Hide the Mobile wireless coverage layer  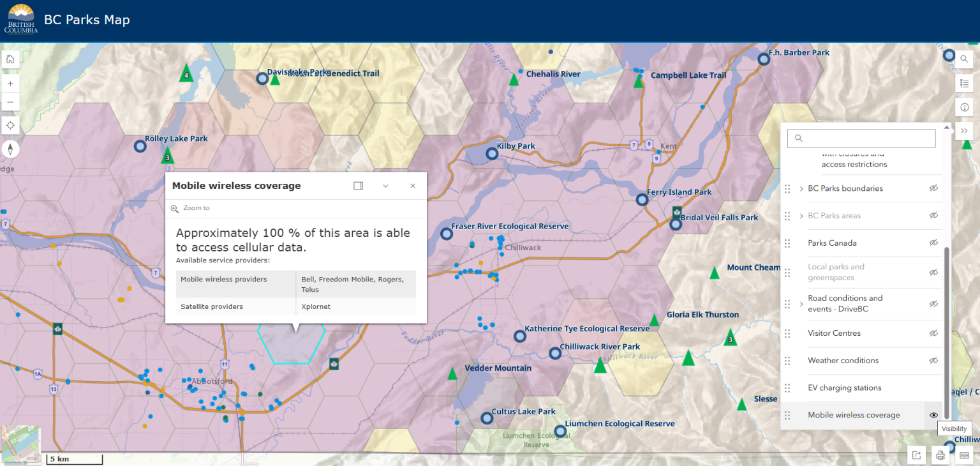tap(933, 414)
